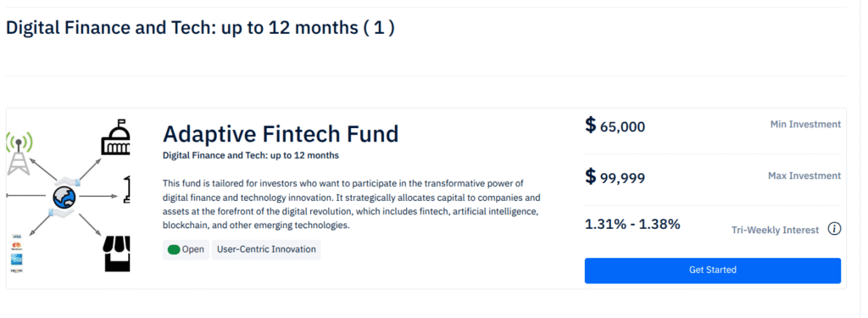This screenshot has width=868, height=318.
Task: Click the $65,000 minimum investment amount
Action: (x=615, y=126)
